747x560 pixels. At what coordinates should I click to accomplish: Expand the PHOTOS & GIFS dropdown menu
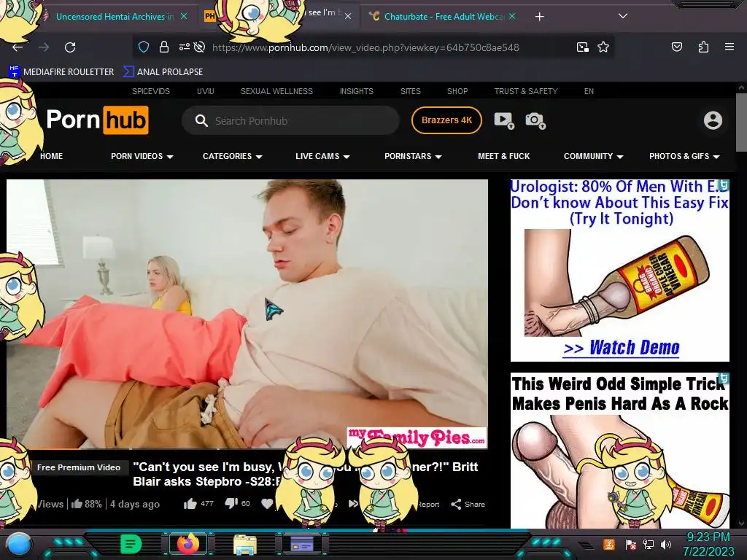pos(684,156)
